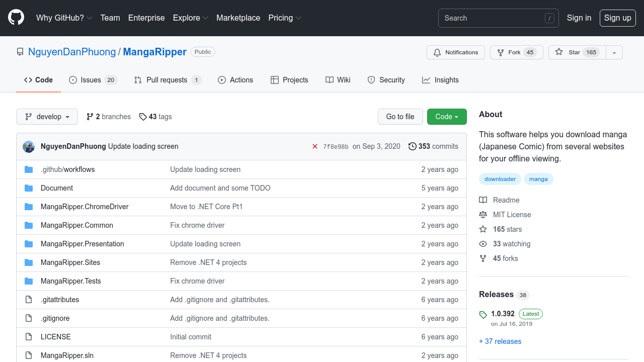Click the folder icon for MangaRipper.Common
Image resolution: width=644 pixels, height=362 pixels.
point(29,225)
